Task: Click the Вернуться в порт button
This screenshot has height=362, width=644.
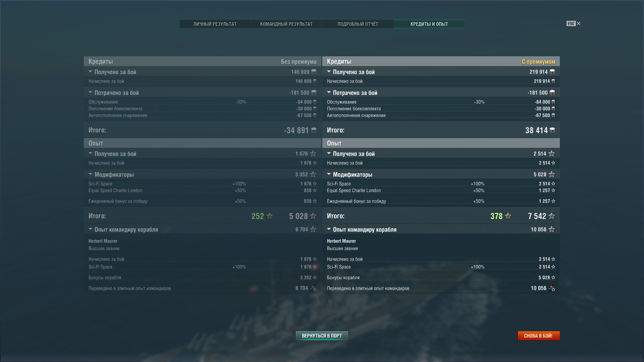Action: 322,336
